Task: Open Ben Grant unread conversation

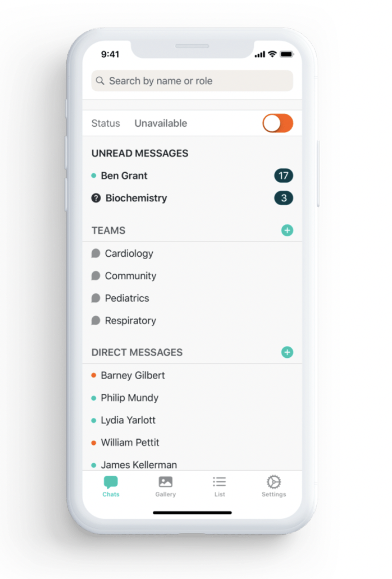Action: click(x=192, y=176)
